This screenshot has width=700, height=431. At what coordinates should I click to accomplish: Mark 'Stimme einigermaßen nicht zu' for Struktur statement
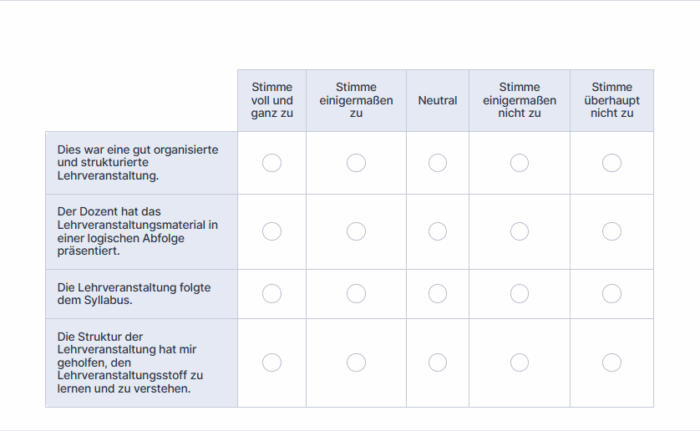point(519,362)
